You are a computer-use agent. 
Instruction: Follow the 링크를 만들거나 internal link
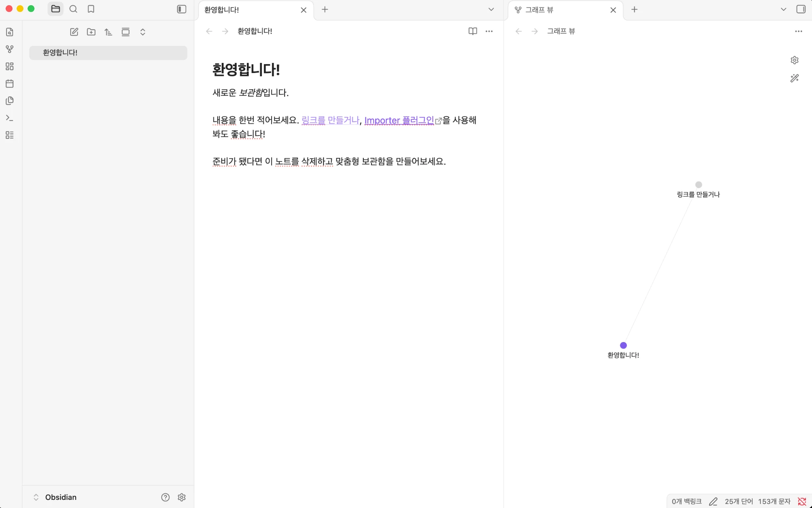click(330, 120)
